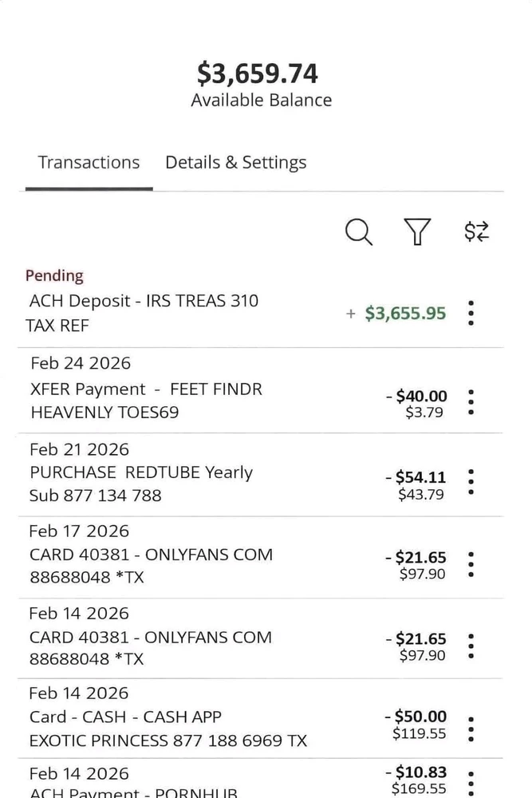Open three-dot menu for $40.00 transaction
The height and width of the screenshot is (798, 532).
[x=471, y=401]
